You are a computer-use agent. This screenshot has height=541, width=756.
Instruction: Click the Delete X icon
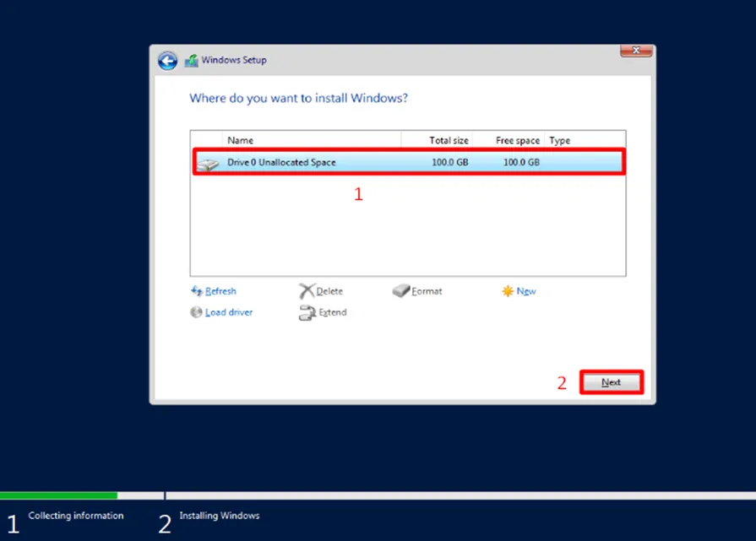point(307,291)
